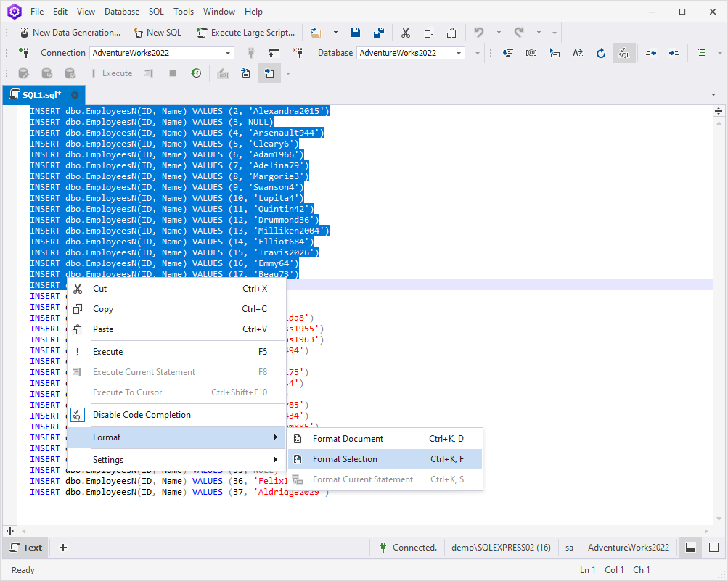Screen dimensions: 728x581
Task: Open the Database menu
Action: [x=122, y=12]
